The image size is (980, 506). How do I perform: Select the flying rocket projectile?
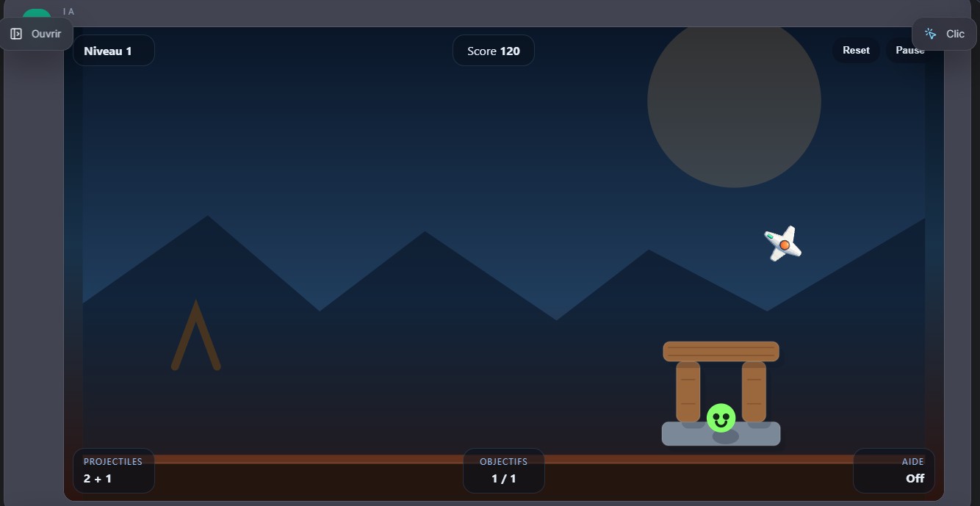(x=782, y=244)
